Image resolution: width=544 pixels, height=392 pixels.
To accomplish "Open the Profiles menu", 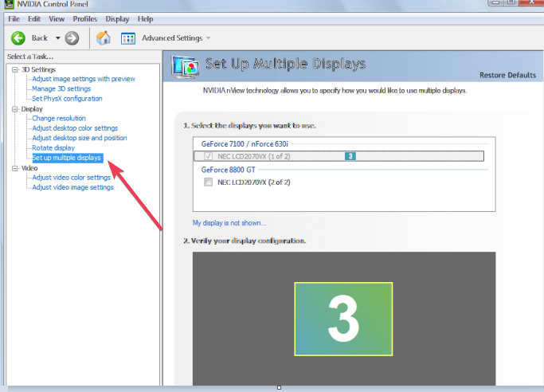I will [x=85, y=19].
